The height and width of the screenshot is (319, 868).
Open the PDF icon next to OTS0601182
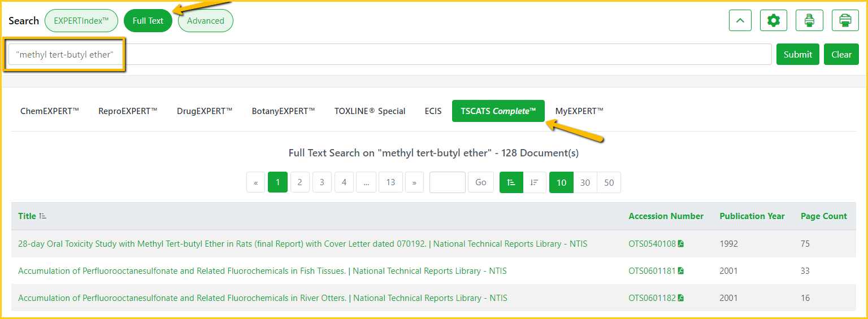(x=681, y=298)
